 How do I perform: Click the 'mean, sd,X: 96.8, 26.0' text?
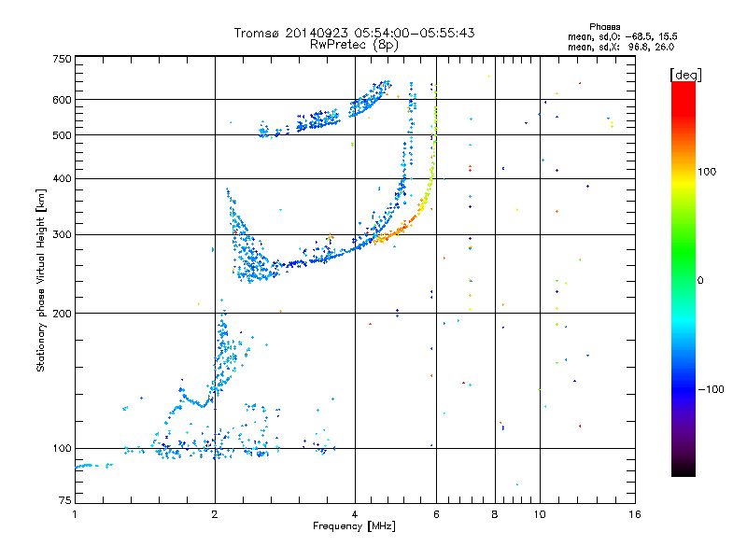(x=621, y=47)
